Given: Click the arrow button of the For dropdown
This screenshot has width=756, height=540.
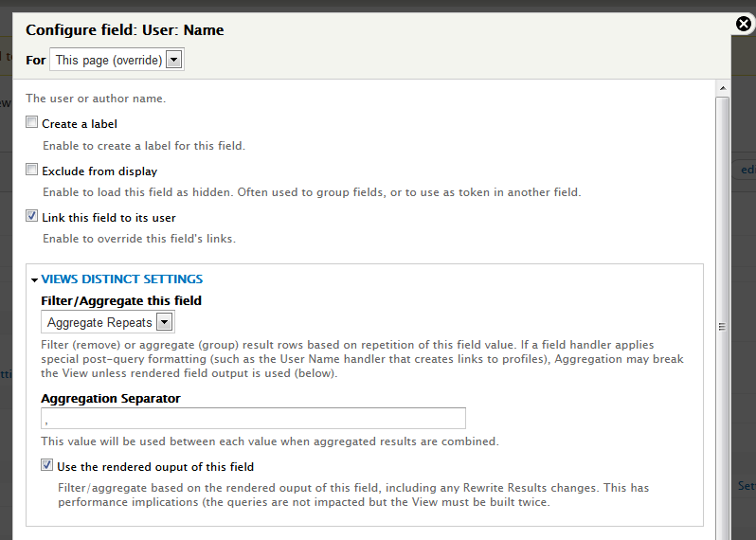Looking at the screenshot, I should [x=173, y=60].
